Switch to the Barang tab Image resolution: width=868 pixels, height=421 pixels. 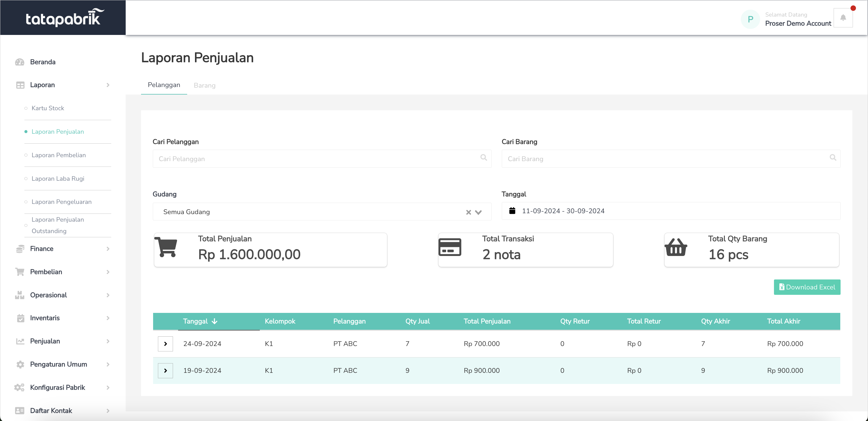coord(205,85)
